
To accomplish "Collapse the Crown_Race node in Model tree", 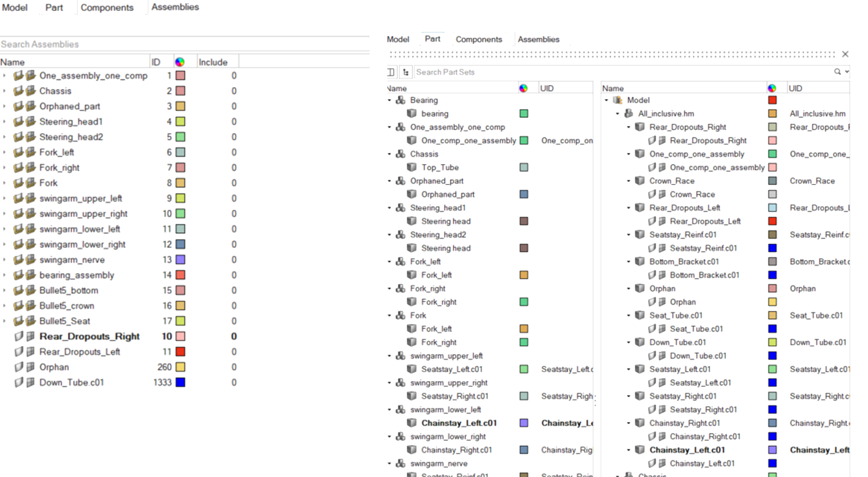I will [628, 181].
